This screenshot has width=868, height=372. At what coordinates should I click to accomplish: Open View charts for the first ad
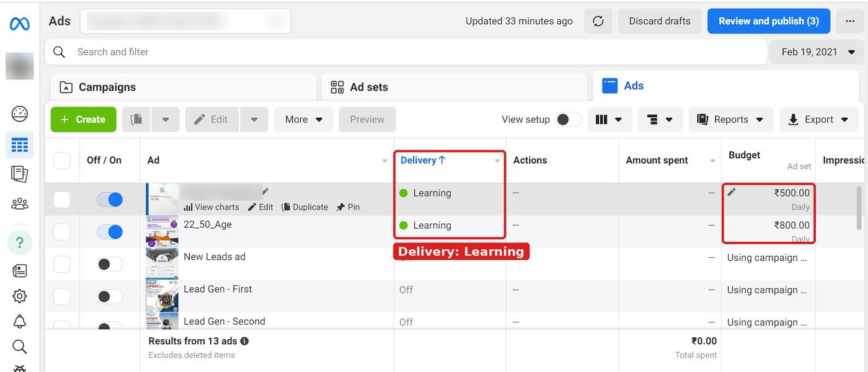click(211, 207)
